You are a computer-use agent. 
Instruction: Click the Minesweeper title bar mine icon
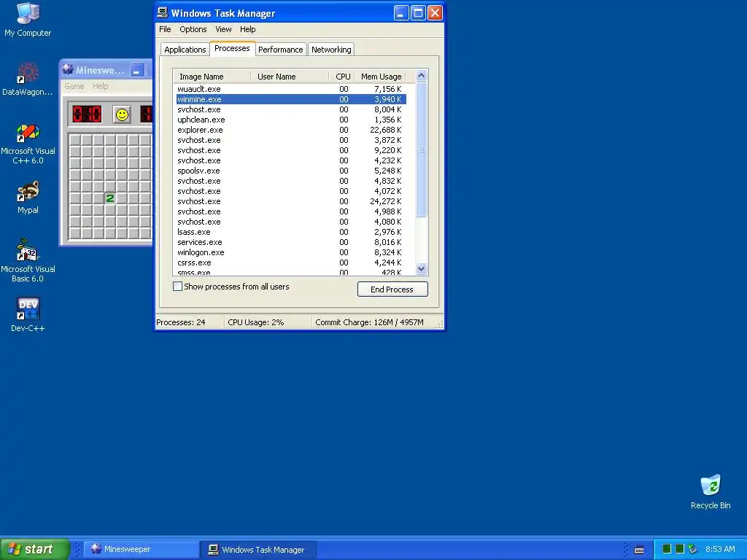[x=68, y=69]
